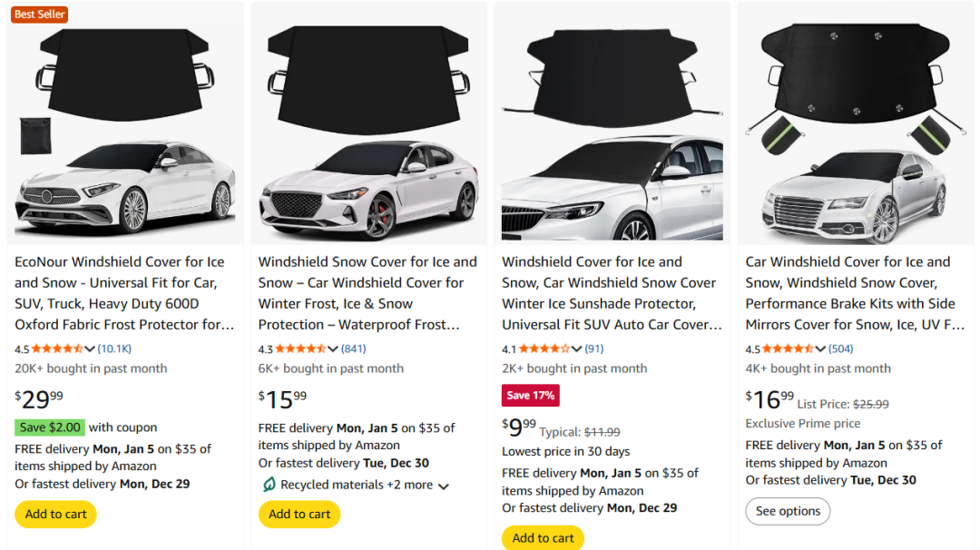Click the Save 17% deal badge
The height and width of the screenshot is (550, 980).
pyautogui.click(x=531, y=396)
